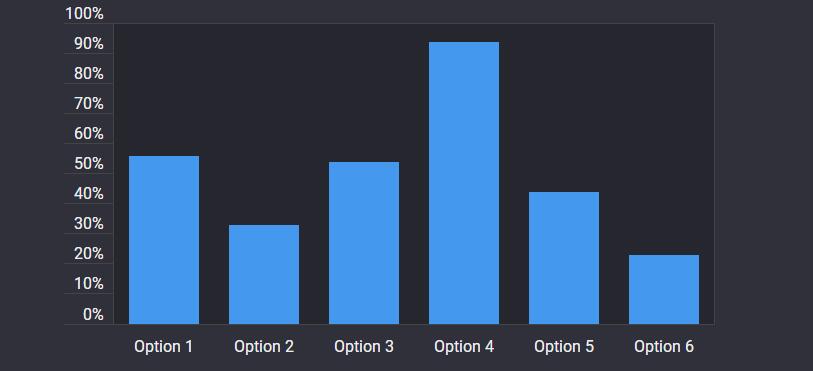Click the 50% y-axis label
The image size is (813, 371).
click(x=89, y=164)
